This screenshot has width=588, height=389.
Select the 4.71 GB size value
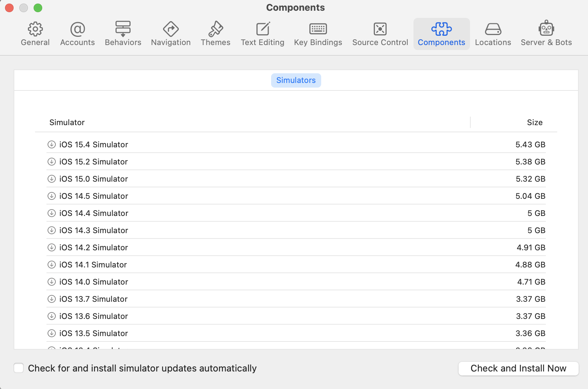click(x=531, y=282)
